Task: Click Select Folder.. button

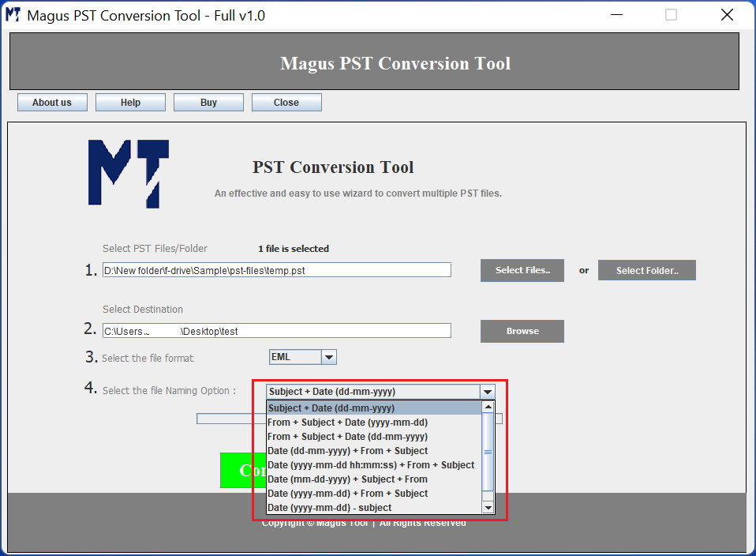Action: [646, 270]
